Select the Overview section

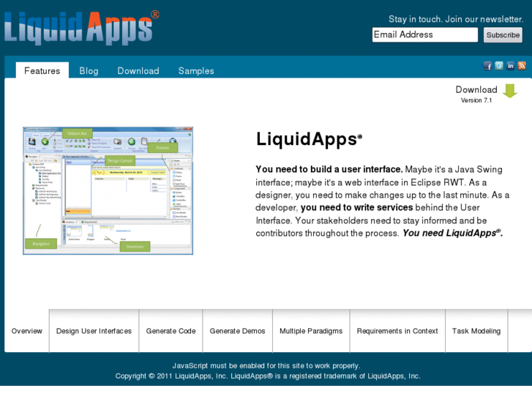pos(27,331)
